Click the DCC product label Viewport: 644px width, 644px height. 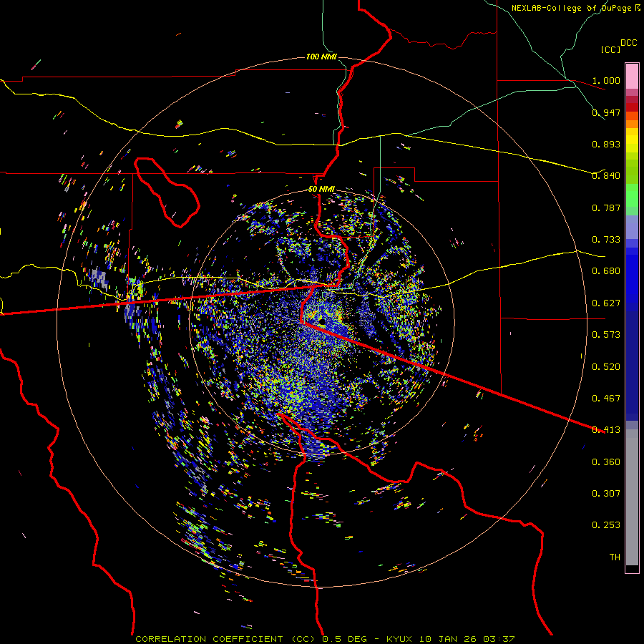pos(628,43)
